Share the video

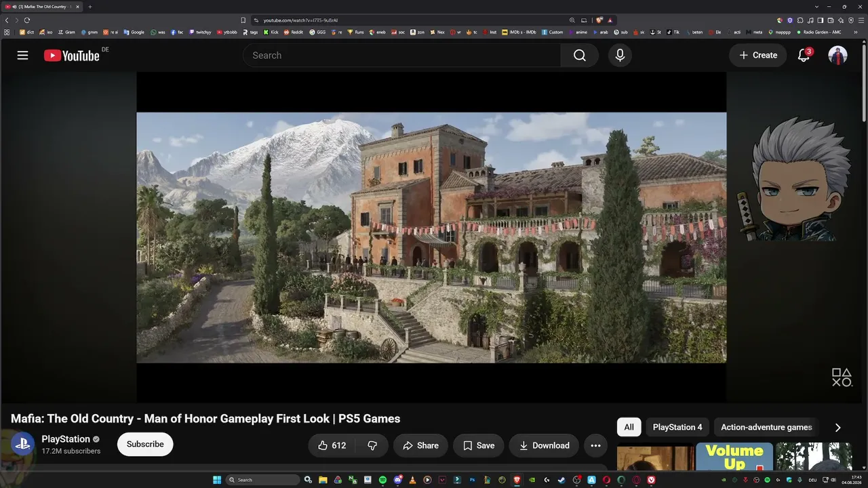click(x=420, y=445)
